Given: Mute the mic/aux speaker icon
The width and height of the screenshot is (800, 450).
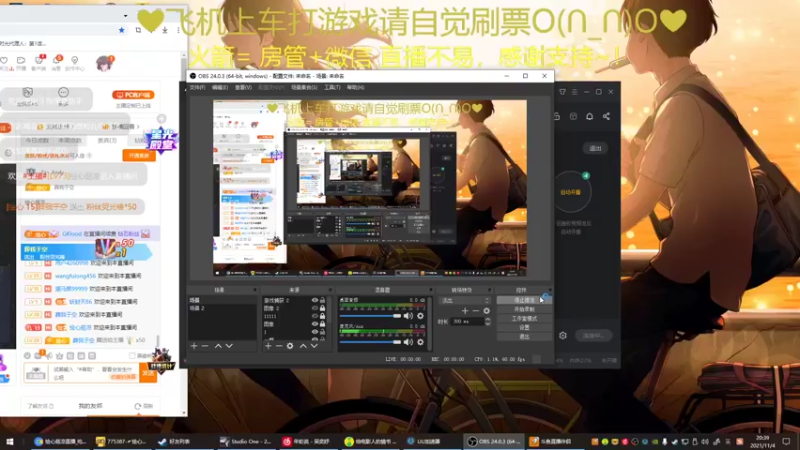Looking at the screenshot, I should tap(408, 342).
